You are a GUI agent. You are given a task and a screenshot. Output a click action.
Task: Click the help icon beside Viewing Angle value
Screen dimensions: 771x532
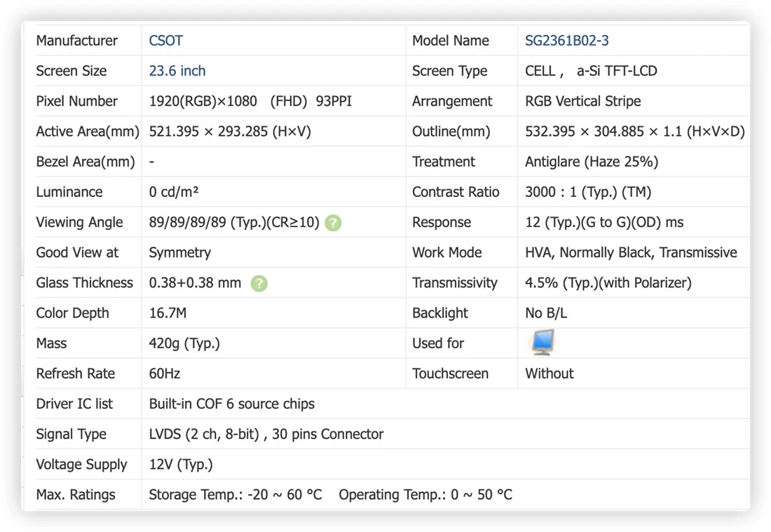[333, 223]
